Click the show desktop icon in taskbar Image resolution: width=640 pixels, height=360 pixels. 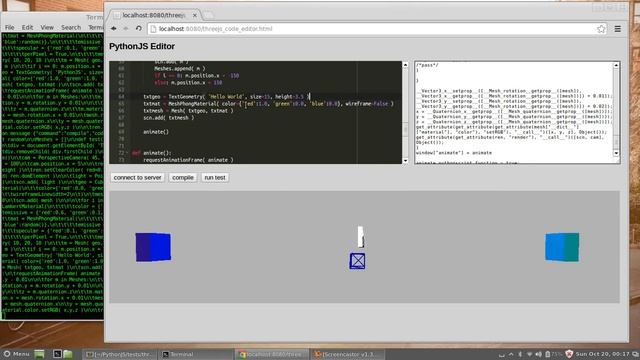39,354
